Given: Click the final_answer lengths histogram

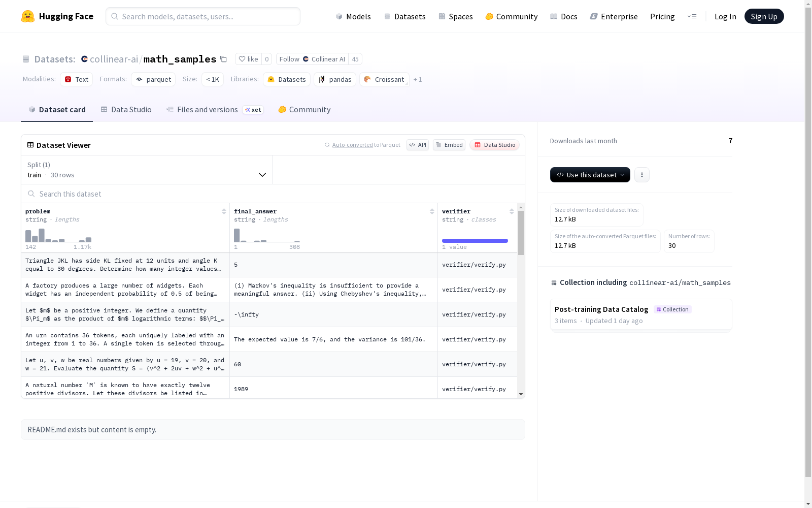Looking at the screenshot, I should [267, 235].
